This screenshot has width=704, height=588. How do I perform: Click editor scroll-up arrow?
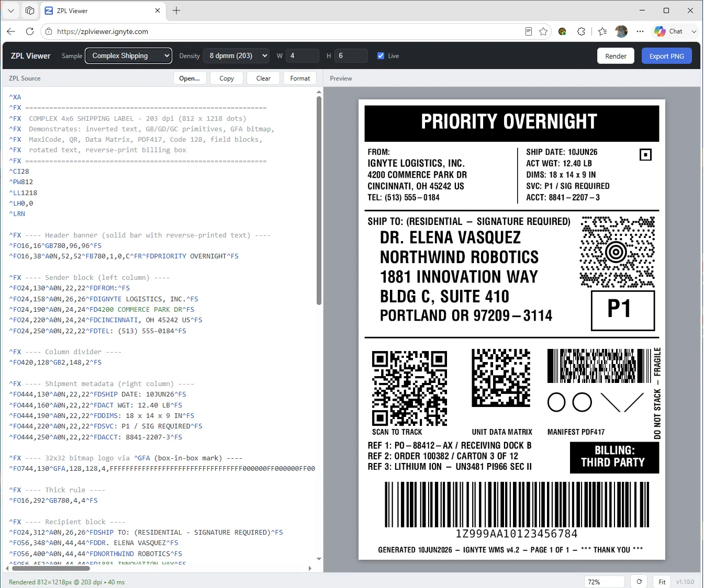[x=319, y=92]
